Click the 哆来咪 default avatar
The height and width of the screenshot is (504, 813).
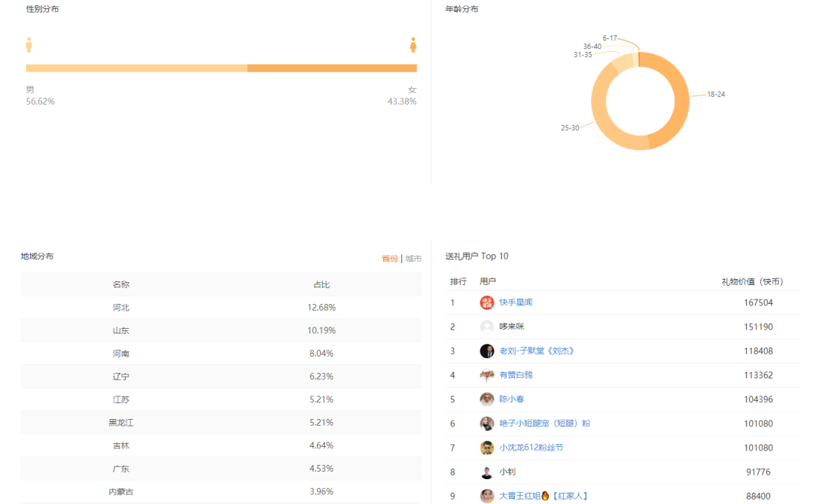[x=487, y=327]
